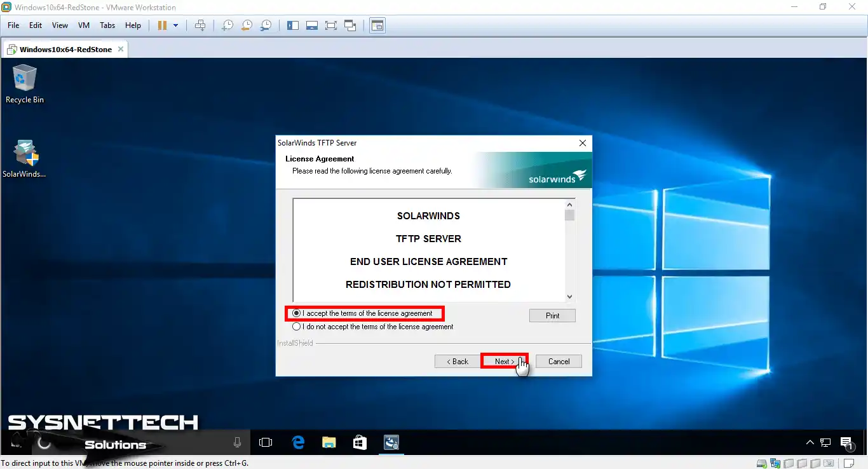Open the snapshot manager toolbar icon

pyautogui.click(x=266, y=25)
